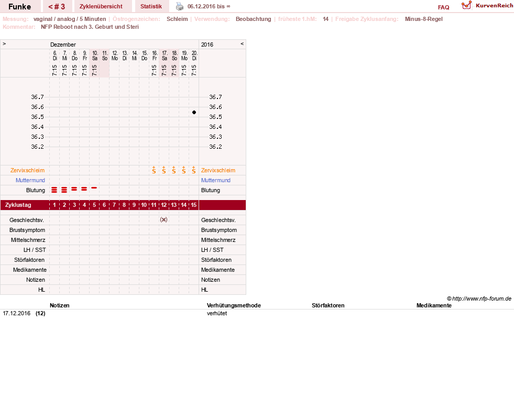Image resolution: width=514 pixels, height=420 pixels.
Task: Go to previous cycle '< # 3'
Action: (57, 7)
